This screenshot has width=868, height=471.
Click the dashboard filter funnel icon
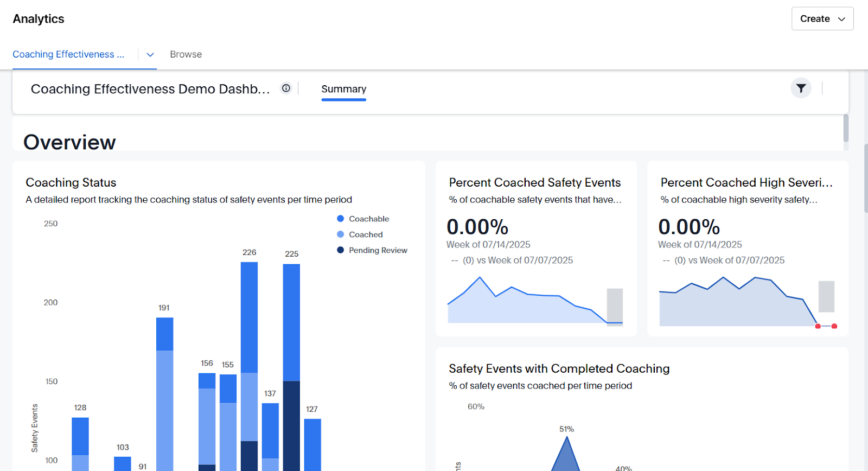click(x=801, y=88)
